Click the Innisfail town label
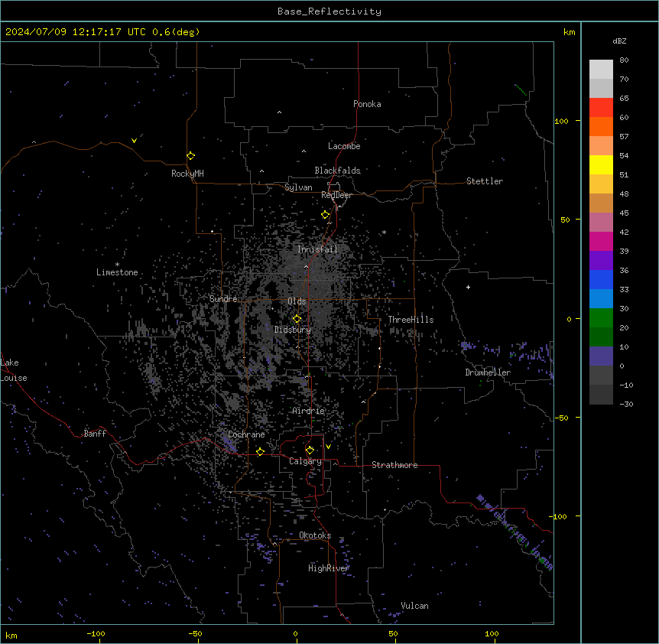Screen dimensions: 659x644 (317, 249)
